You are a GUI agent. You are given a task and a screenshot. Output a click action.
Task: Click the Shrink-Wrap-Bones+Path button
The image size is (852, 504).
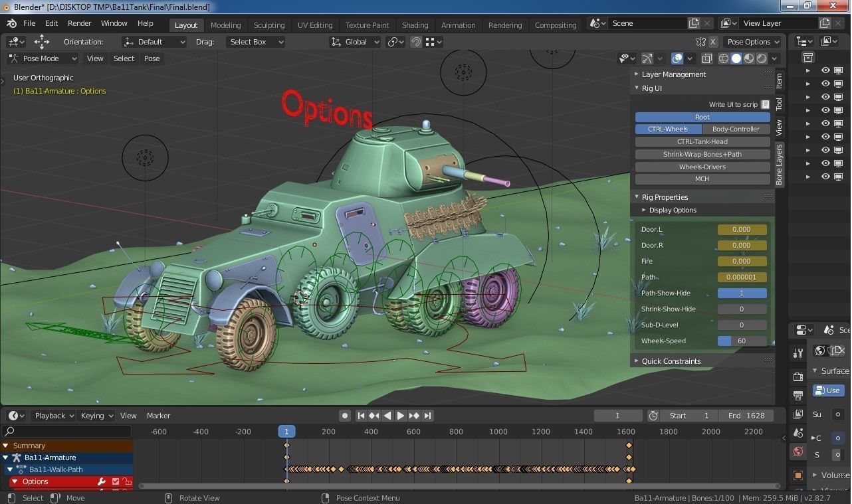coord(702,154)
